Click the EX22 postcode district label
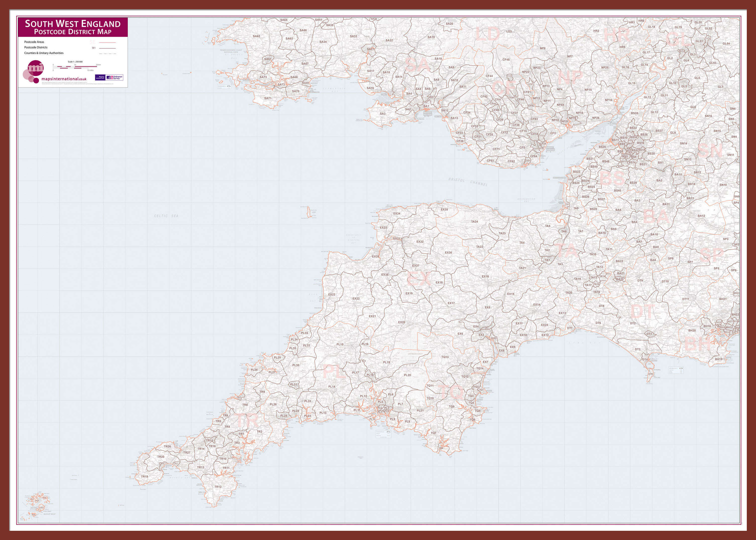This screenshot has width=756, height=540. coord(356,298)
